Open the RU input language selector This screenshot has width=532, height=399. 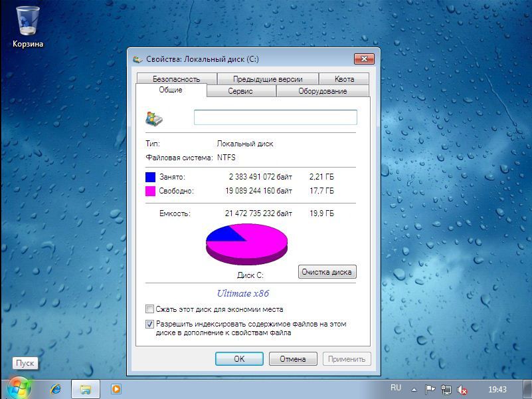(396, 387)
